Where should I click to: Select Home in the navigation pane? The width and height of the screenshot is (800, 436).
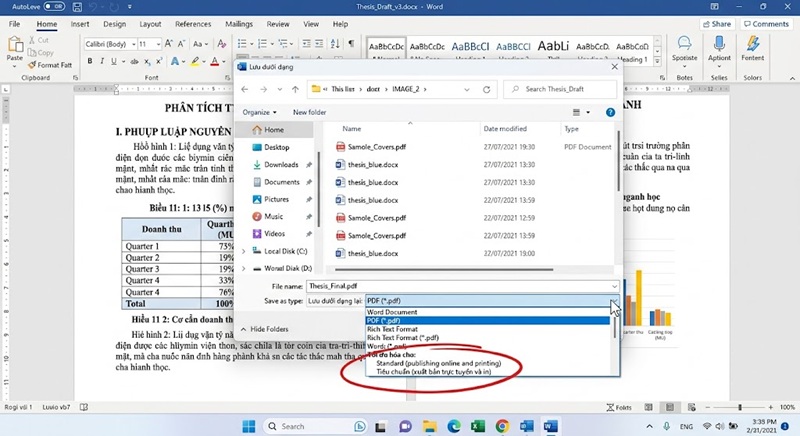[274, 130]
